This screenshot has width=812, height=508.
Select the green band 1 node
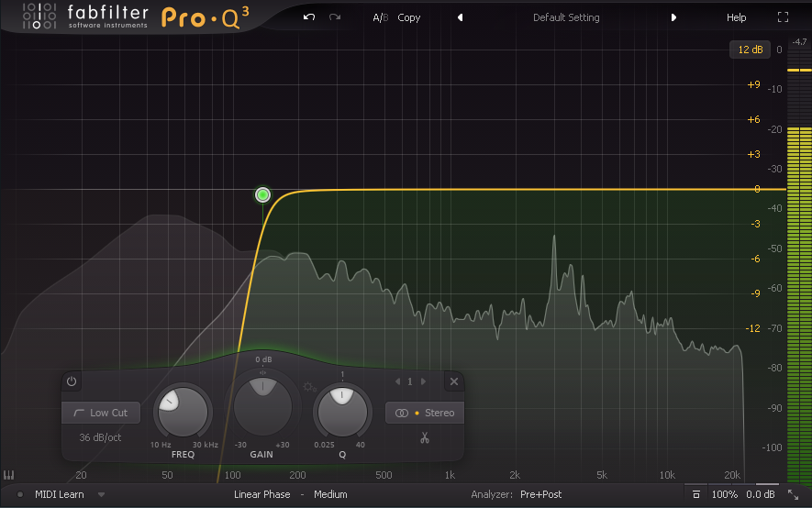263,194
